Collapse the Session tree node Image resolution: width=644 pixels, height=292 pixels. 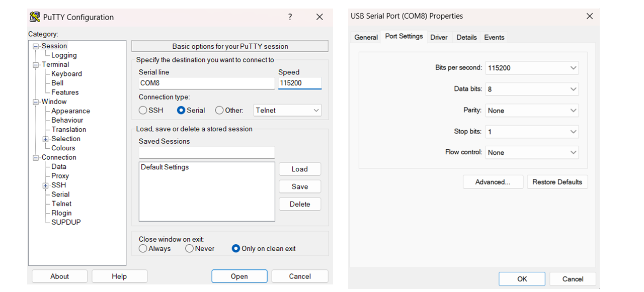tap(36, 46)
